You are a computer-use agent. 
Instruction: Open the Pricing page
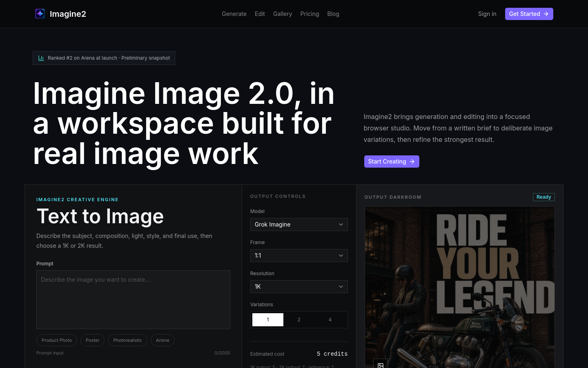tap(310, 14)
